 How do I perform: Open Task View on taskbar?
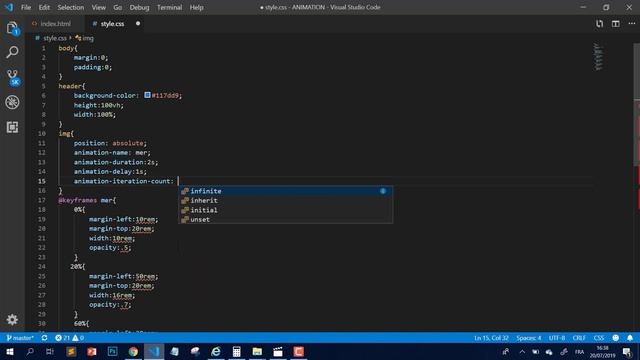tap(50, 351)
